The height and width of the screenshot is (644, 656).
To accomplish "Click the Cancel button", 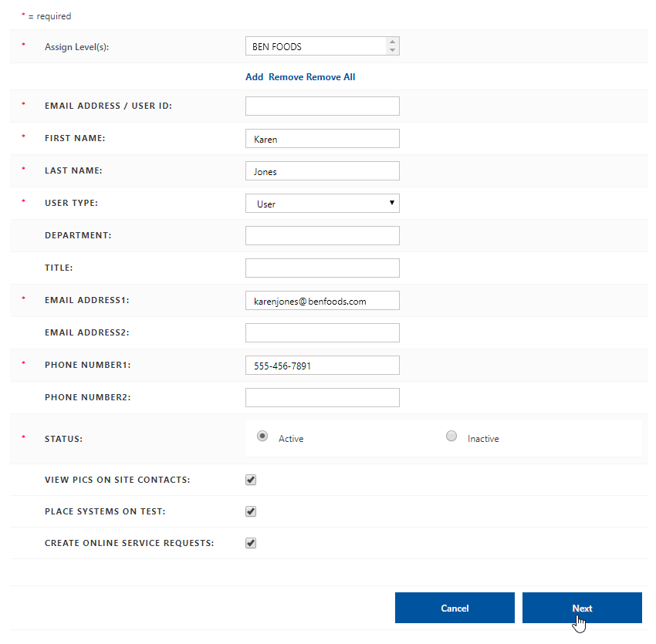I will (455, 608).
